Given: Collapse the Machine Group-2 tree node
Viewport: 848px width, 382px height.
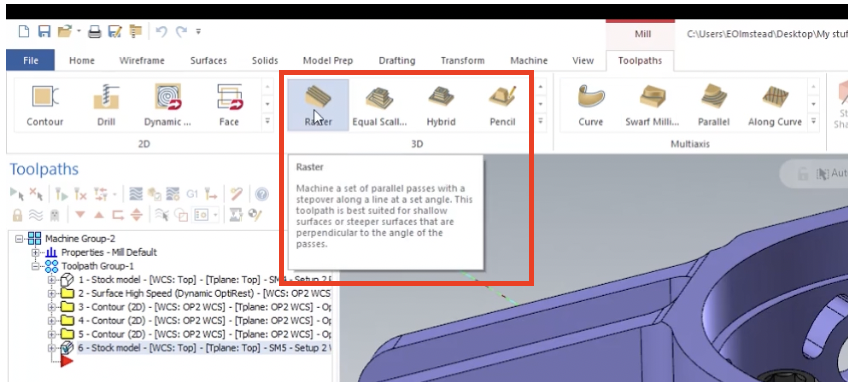Looking at the screenshot, I should coord(19,238).
